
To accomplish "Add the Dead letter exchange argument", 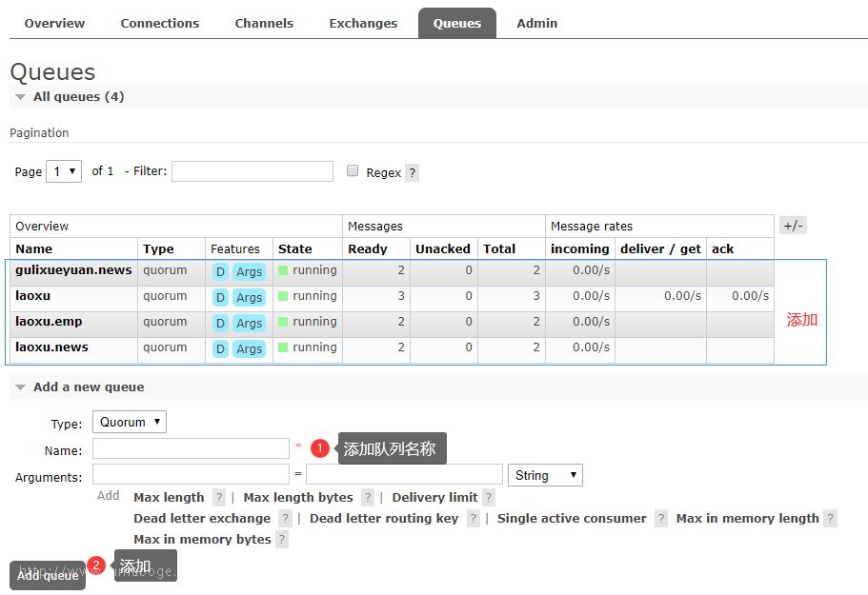I will pyautogui.click(x=202, y=519).
